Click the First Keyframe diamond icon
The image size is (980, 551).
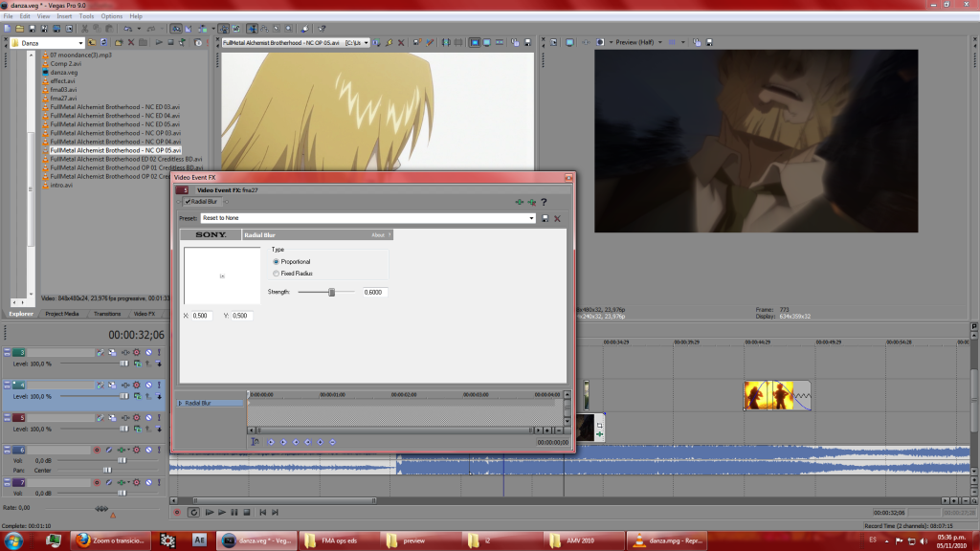271,442
